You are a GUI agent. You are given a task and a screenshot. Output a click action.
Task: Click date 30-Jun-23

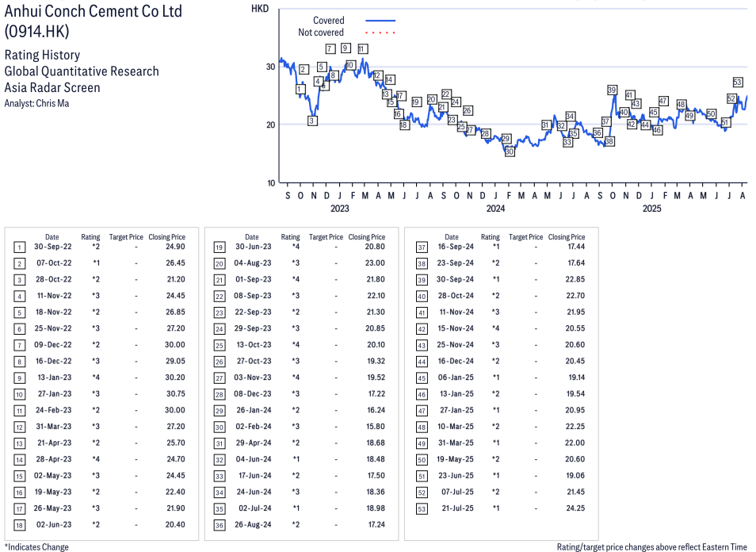[253, 247]
